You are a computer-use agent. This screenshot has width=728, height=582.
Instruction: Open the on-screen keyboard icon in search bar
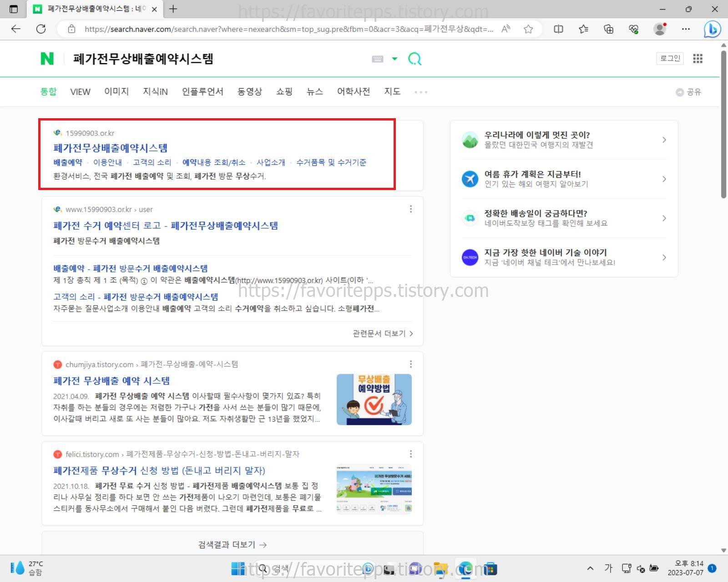click(378, 59)
